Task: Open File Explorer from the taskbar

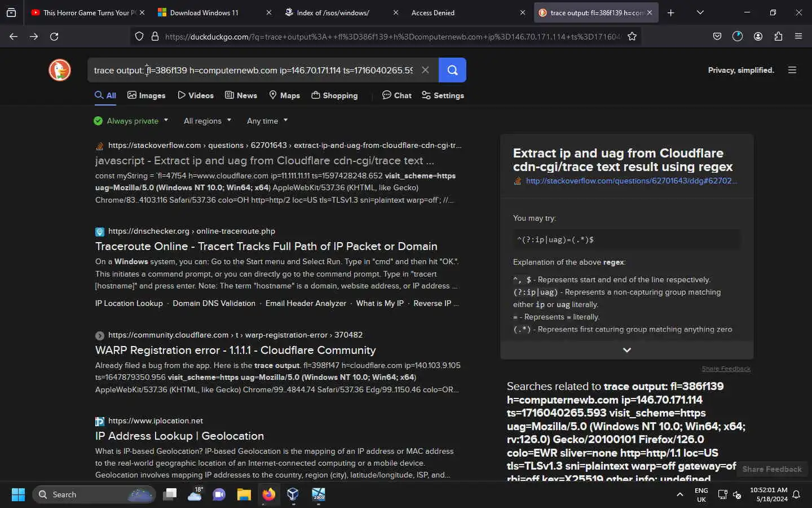Action: click(x=244, y=494)
